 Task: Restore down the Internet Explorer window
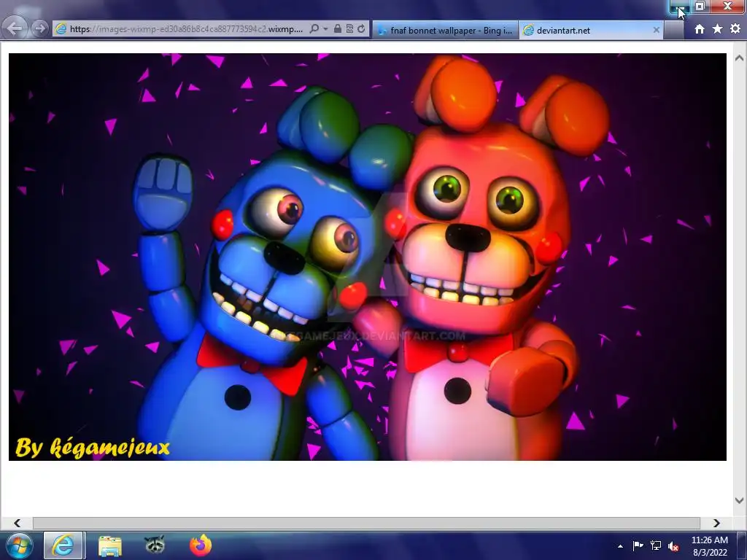click(x=700, y=6)
